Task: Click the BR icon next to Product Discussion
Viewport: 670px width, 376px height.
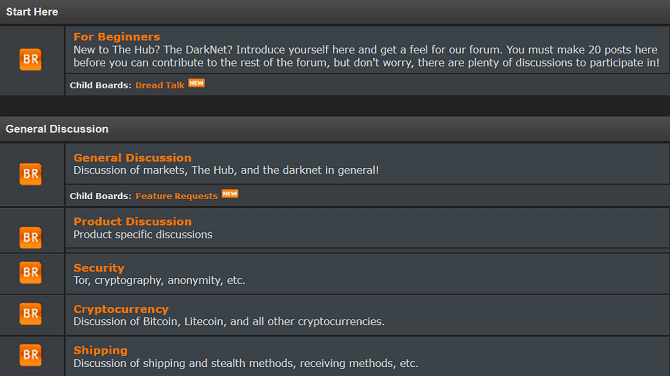Action: tap(30, 238)
